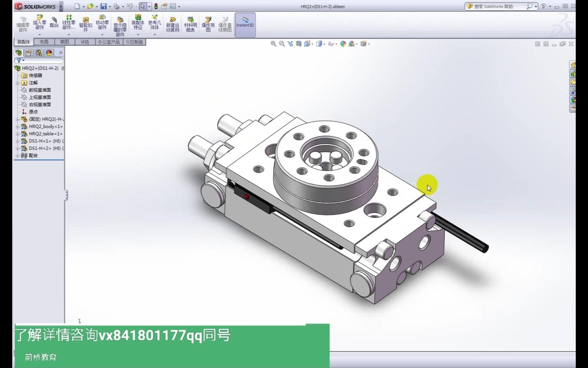Open File Explorer folder in task pane

click(573, 82)
